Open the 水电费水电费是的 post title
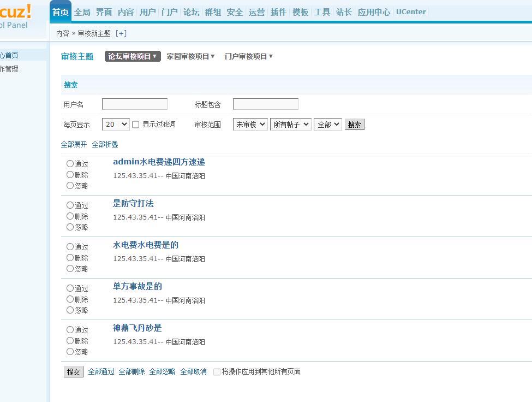Image resolution: width=532 pixels, height=402 pixels. (x=146, y=245)
